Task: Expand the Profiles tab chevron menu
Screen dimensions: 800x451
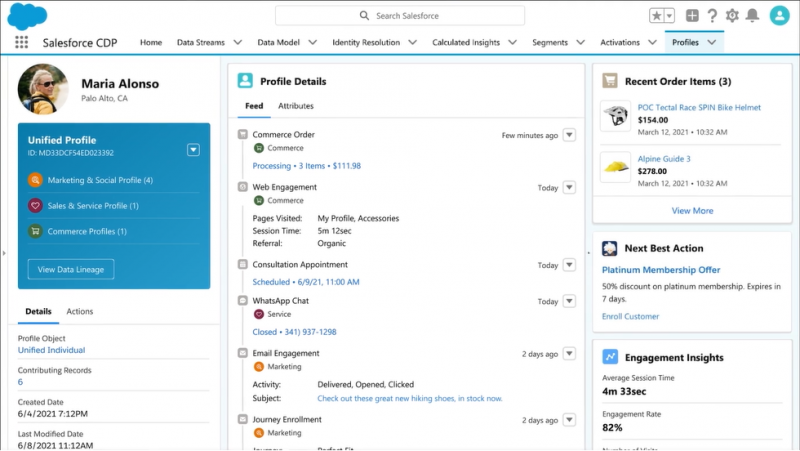Action: tap(712, 42)
